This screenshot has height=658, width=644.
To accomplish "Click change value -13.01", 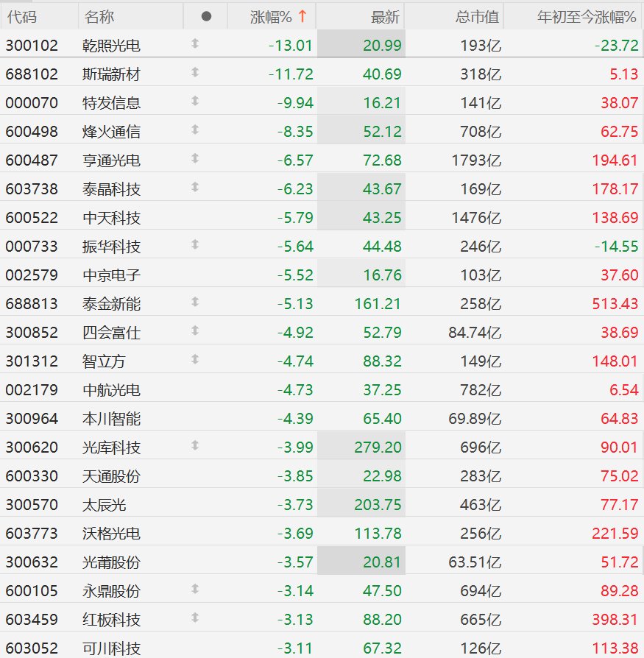I will 291,46.
